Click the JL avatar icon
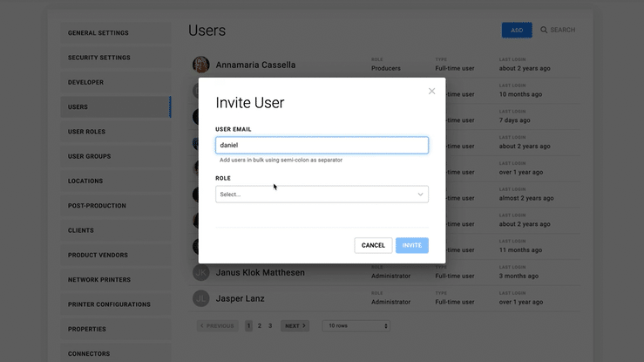Image resolution: width=644 pixels, height=362 pixels. [x=200, y=298]
